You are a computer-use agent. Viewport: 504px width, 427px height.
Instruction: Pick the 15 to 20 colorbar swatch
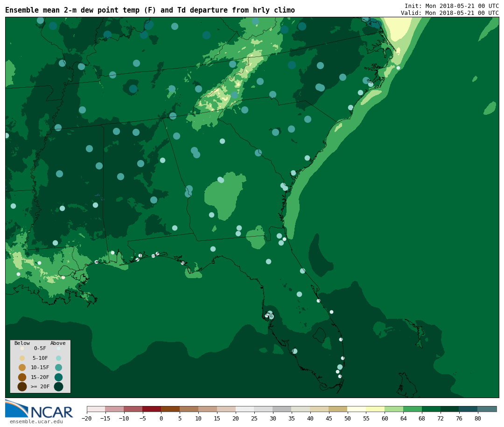coord(226,409)
